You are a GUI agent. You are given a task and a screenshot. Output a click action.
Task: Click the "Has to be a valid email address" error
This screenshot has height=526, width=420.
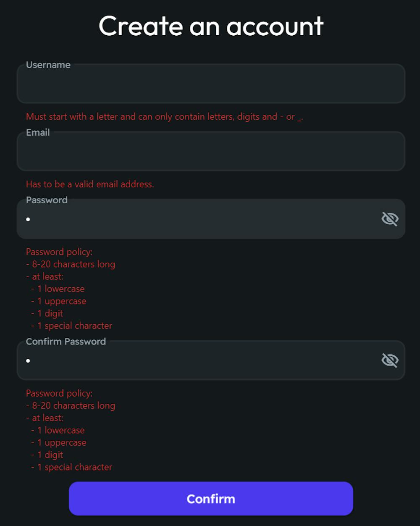pos(90,184)
